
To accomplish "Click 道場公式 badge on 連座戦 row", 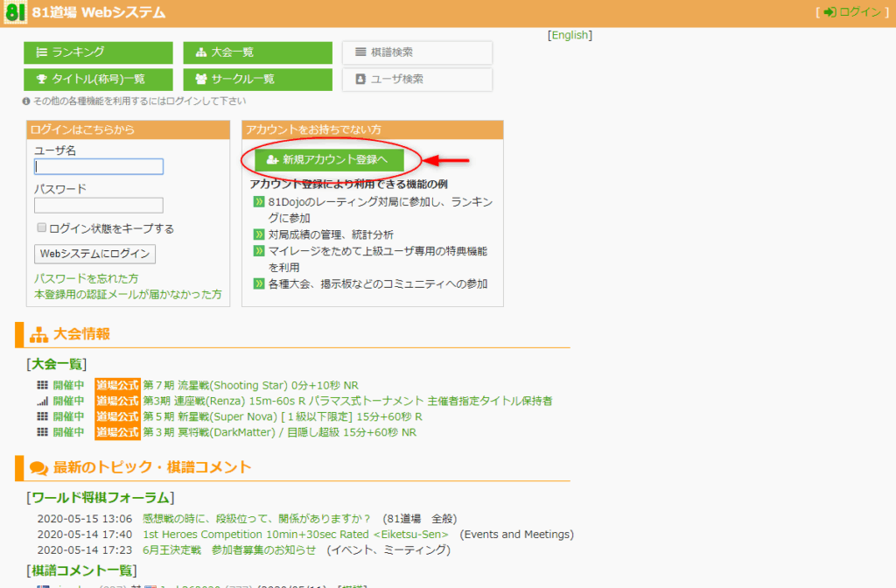I will (117, 401).
